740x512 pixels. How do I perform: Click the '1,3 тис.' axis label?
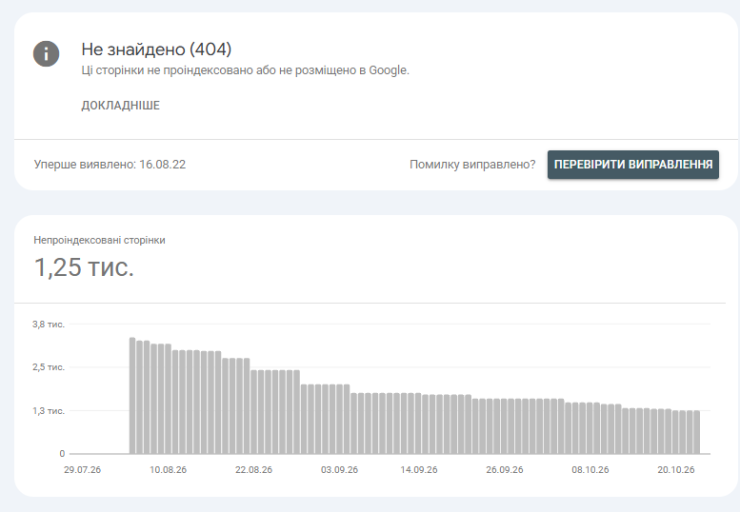click(x=48, y=411)
